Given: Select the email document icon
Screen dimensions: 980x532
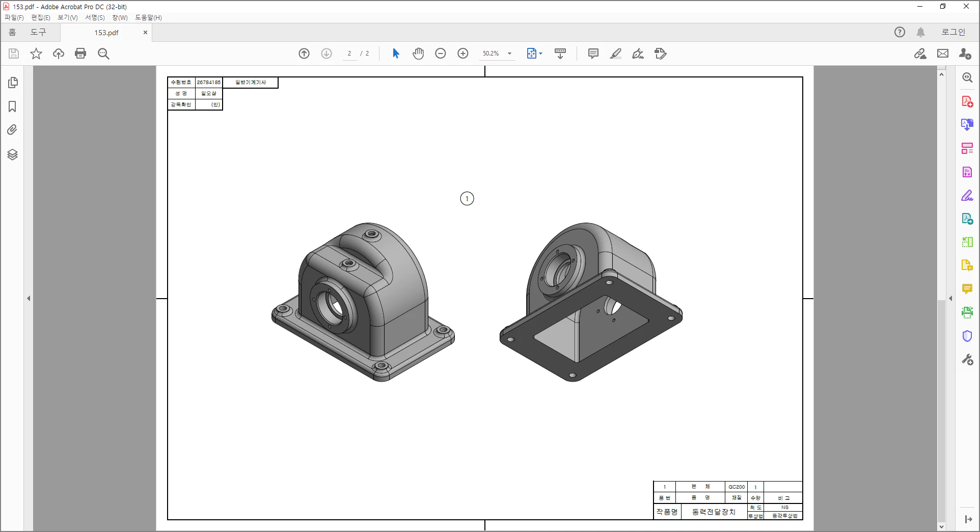Looking at the screenshot, I should (x=943, y=53).
